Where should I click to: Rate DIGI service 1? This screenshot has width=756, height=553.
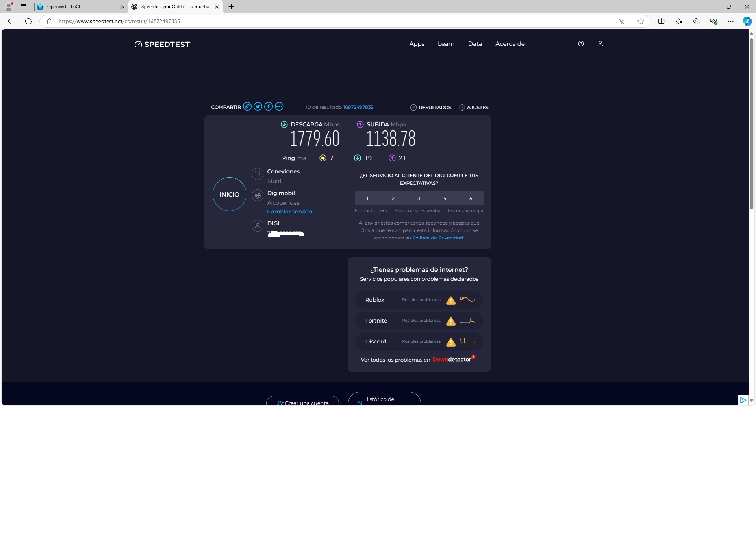367,198
